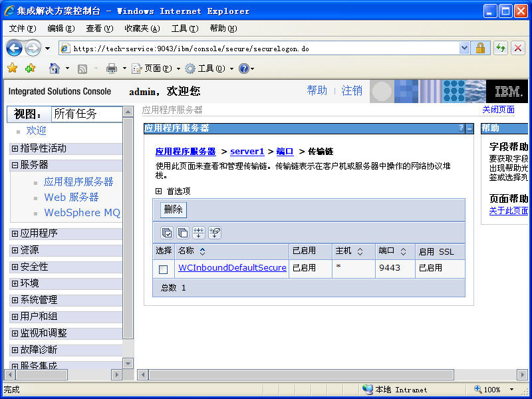Click the 注销 logout link
The width and height of the screenshot is (532, 399).
pos(352,90)
